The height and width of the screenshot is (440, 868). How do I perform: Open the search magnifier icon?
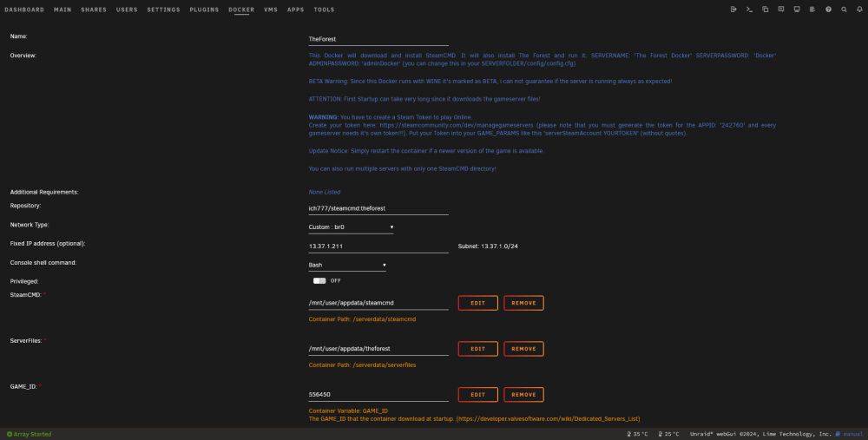[845, 10]
